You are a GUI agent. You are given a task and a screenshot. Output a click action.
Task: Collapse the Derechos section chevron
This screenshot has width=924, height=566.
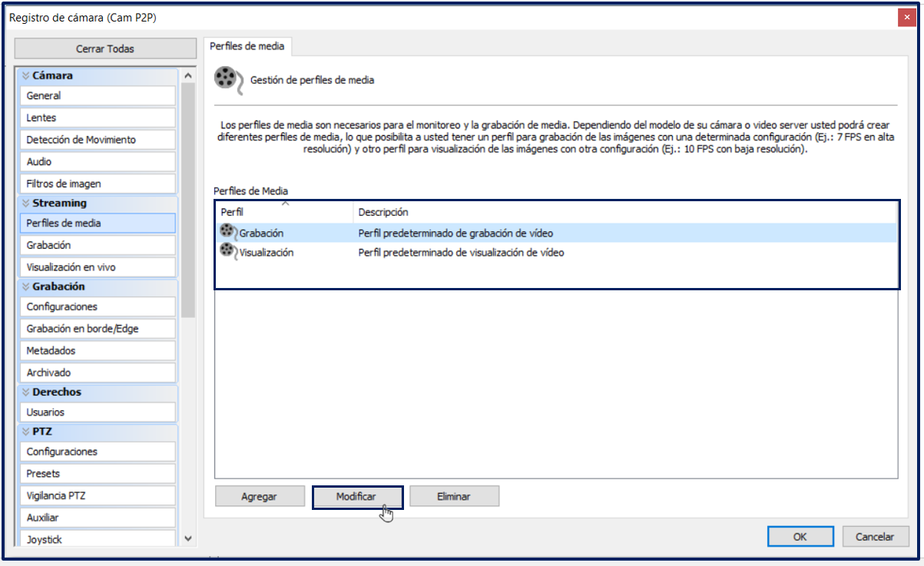(25, 392)
